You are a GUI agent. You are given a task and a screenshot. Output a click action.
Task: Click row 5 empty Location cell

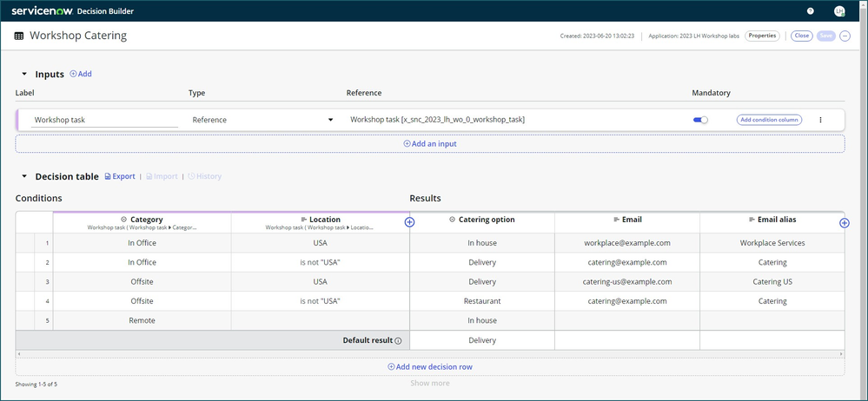(321, 320)
